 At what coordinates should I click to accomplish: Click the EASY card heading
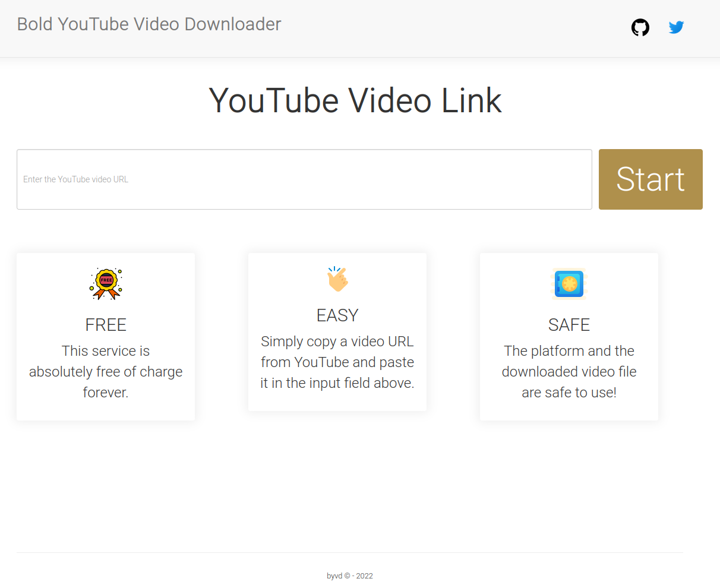tap(337, 315)
